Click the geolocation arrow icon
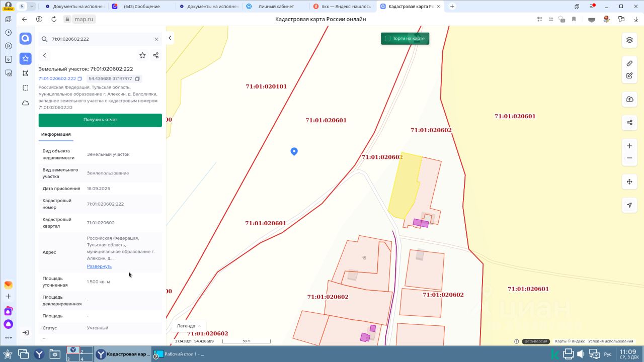The image size is (644, 362). coord(629,205)
